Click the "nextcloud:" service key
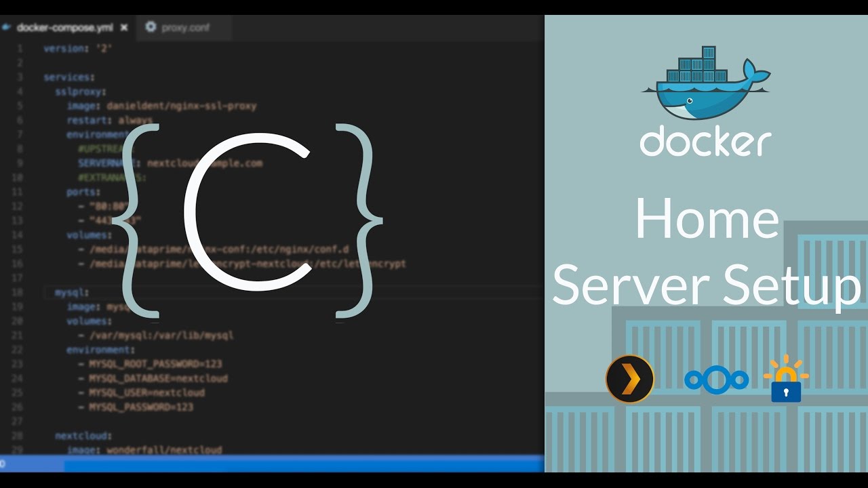The height and width of the screenshot is (488, 868). [83, 436]
